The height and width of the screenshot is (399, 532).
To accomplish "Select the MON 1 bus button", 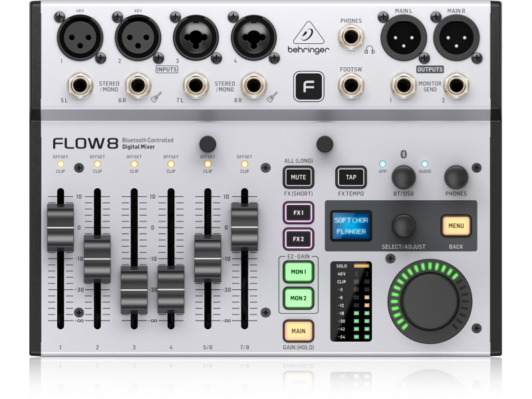I will [x=298, y=272].
